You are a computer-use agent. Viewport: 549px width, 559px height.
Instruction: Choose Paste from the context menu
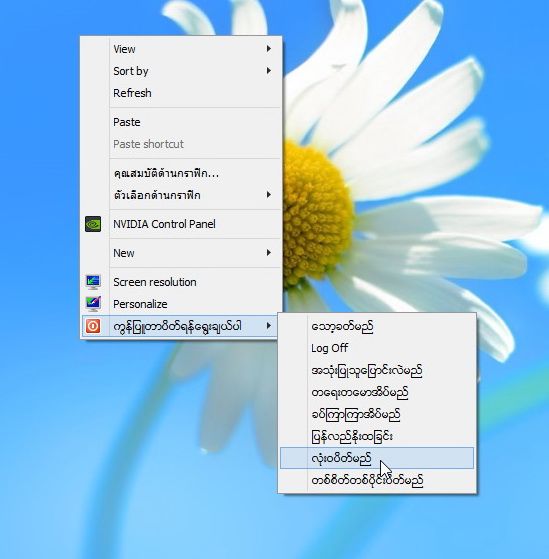181,122
